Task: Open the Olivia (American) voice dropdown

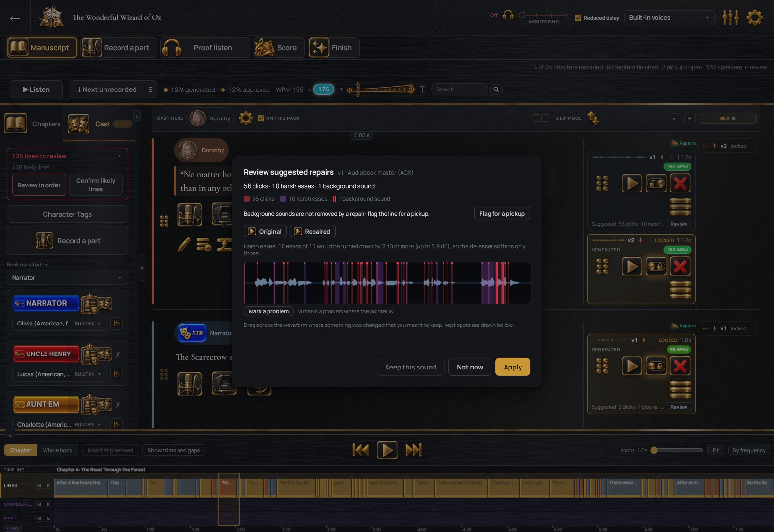Action: (x=59, y=323)
